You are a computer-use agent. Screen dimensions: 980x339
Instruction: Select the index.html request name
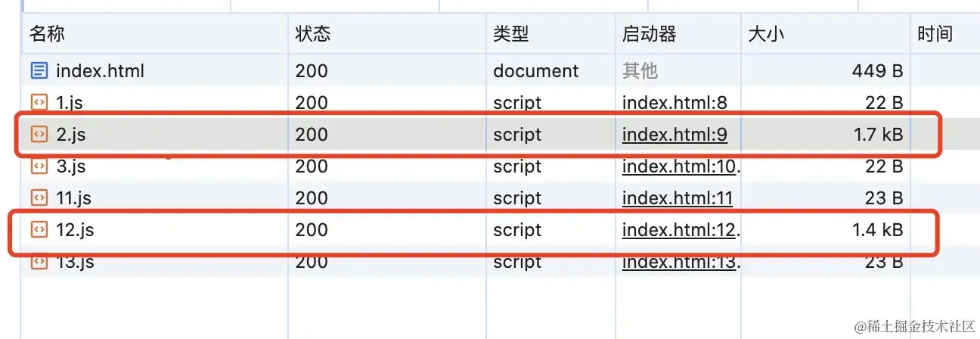(x=100, y=71)
